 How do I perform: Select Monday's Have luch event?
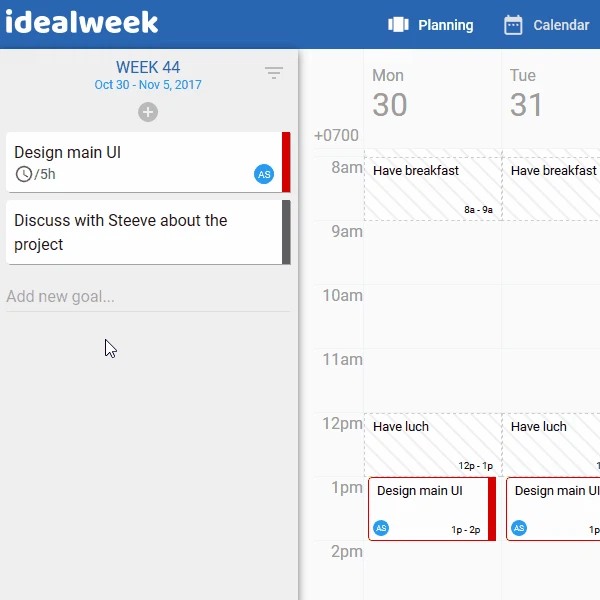pos(431,443)
